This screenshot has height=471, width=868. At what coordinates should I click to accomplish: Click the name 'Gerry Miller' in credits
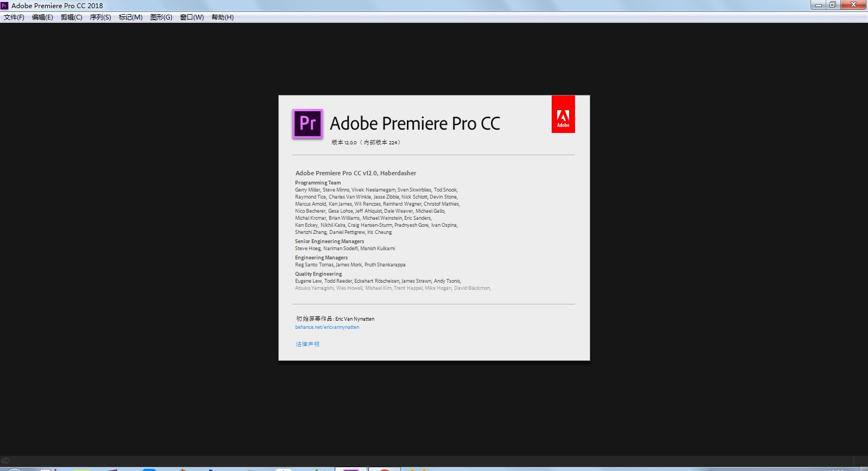pos(308,190)
